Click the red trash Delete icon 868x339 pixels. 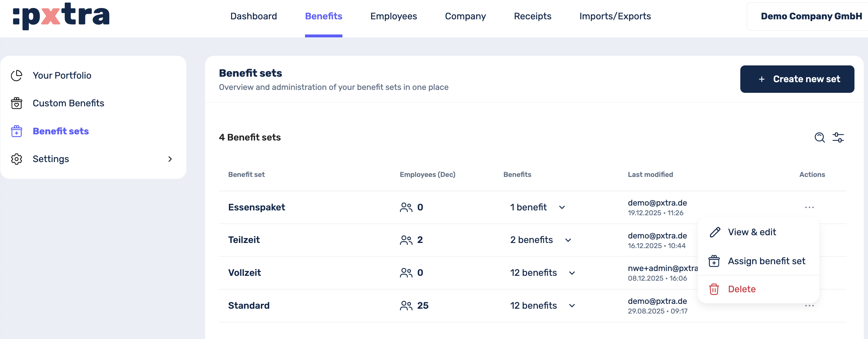[x=714, y=289]
